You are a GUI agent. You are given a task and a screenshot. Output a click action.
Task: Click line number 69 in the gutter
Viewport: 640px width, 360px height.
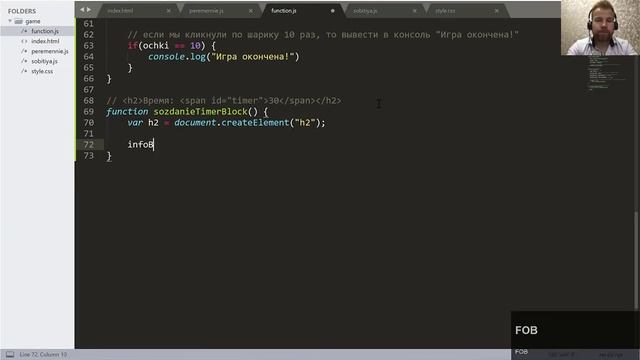pos(89,111)
